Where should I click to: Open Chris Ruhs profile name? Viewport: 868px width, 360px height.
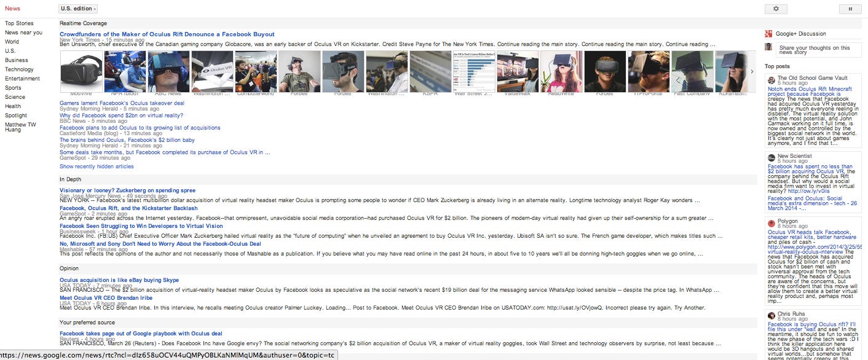(791, 313)
